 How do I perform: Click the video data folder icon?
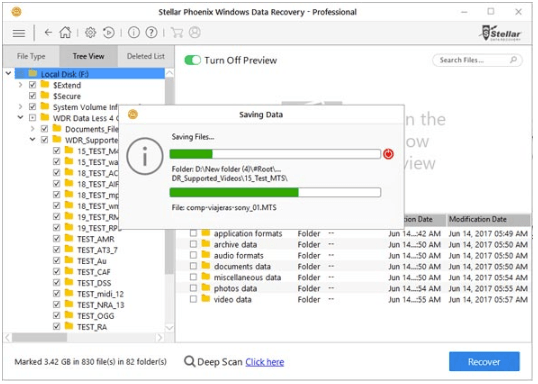click(206, 299)
